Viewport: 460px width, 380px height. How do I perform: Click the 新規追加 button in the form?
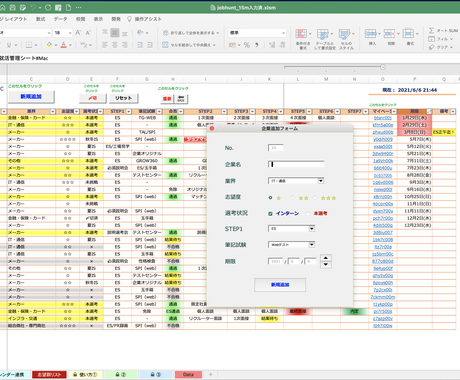tap(280, 285)
